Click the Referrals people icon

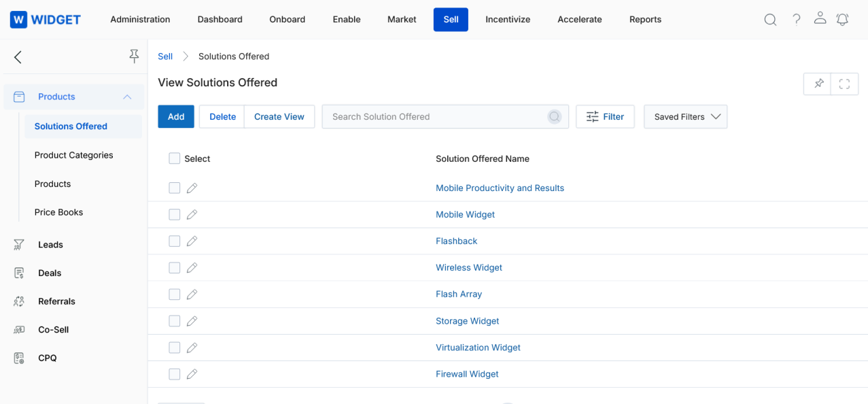click(19, 301)
